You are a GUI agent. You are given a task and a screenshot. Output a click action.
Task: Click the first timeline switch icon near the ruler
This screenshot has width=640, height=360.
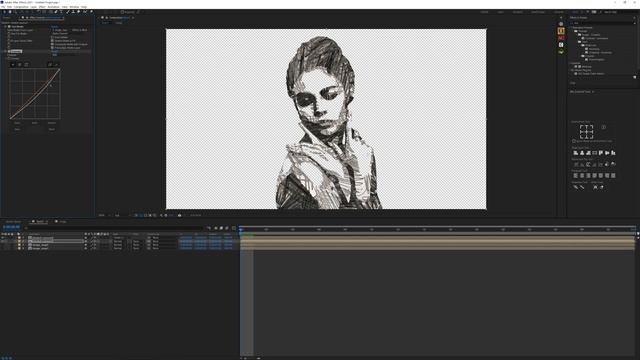coord(209,228)
